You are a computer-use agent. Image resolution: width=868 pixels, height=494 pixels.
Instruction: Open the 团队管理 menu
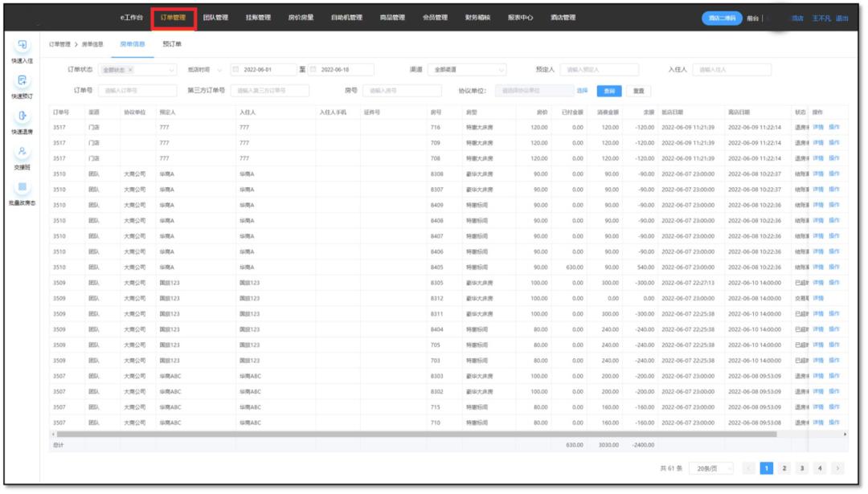[x=215, y=18]
